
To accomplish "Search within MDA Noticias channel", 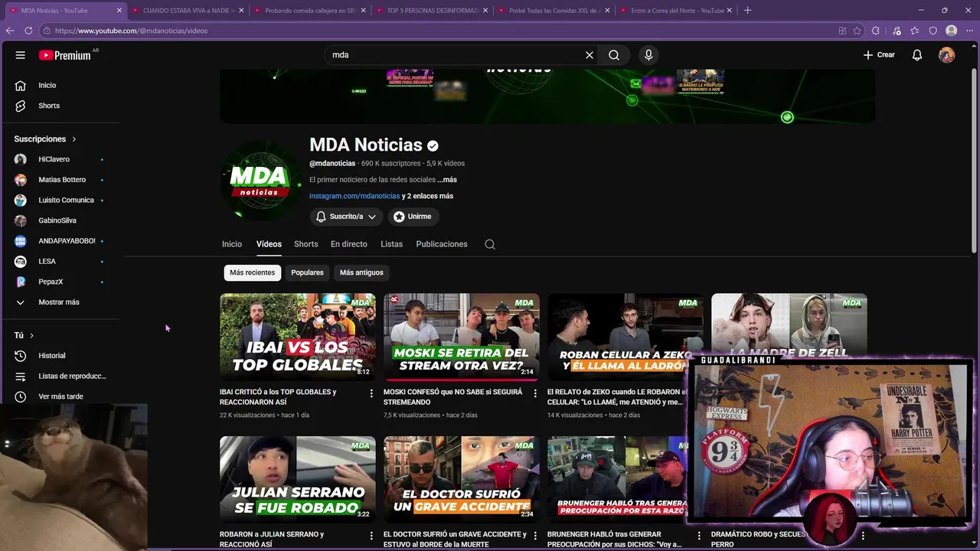I will 490,244.
